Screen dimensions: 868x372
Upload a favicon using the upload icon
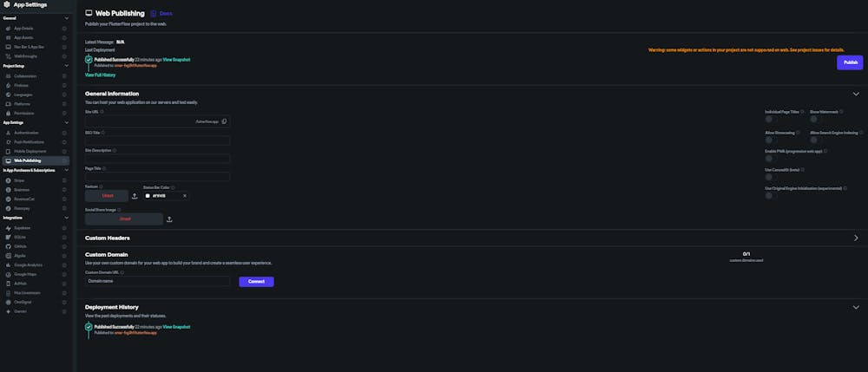[135, 196]
